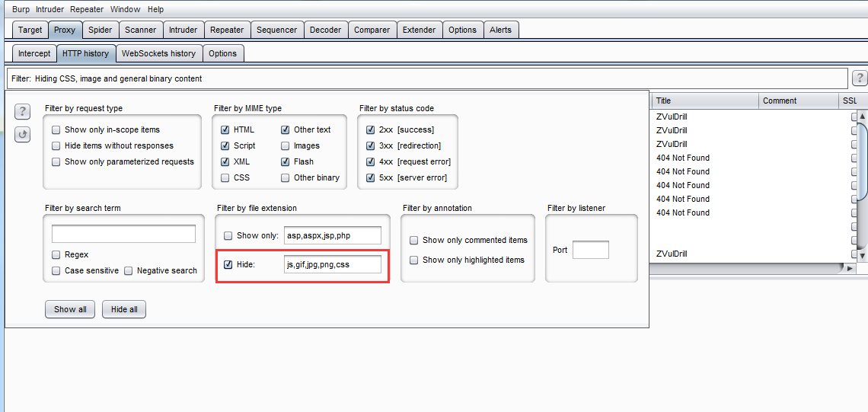
Task: Enable Show only in-scope items
Action: pyautogui.click(x=56, y=129)
